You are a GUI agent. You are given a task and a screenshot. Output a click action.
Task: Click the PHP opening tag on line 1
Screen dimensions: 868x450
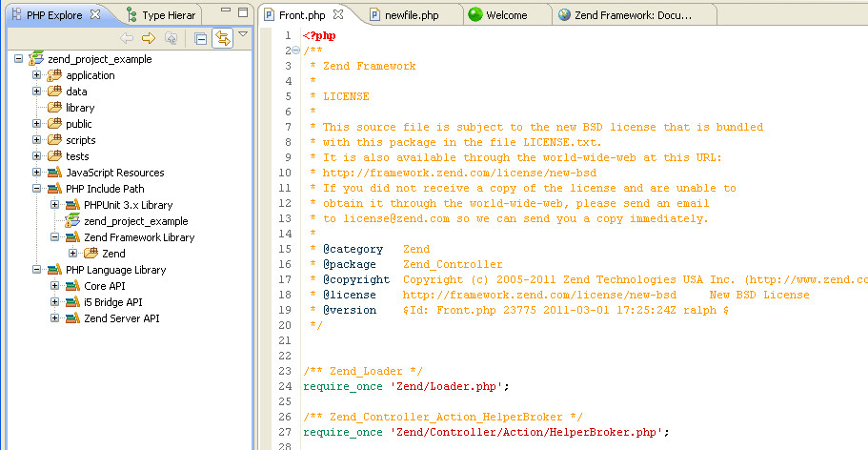319,36
